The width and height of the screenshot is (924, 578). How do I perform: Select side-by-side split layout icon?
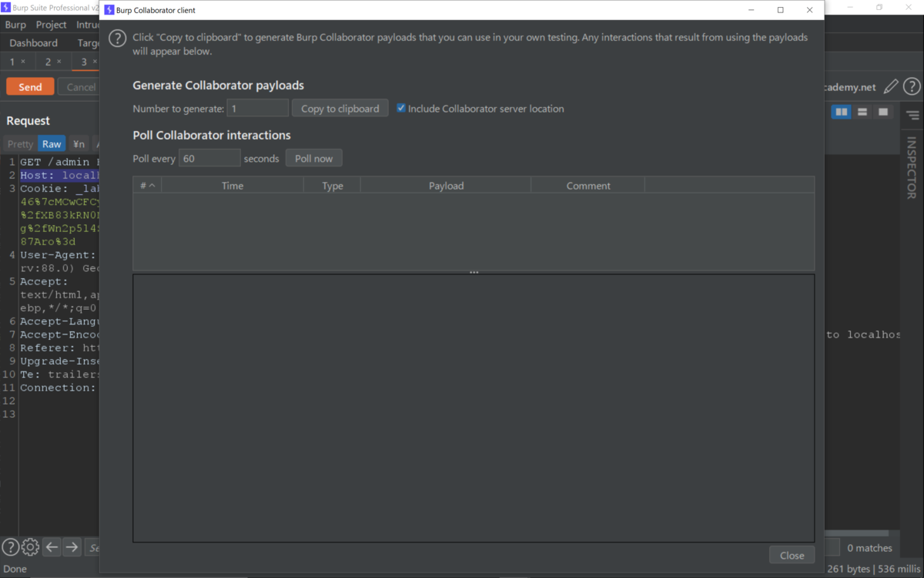pyautogui.click(x=842, y=113)
